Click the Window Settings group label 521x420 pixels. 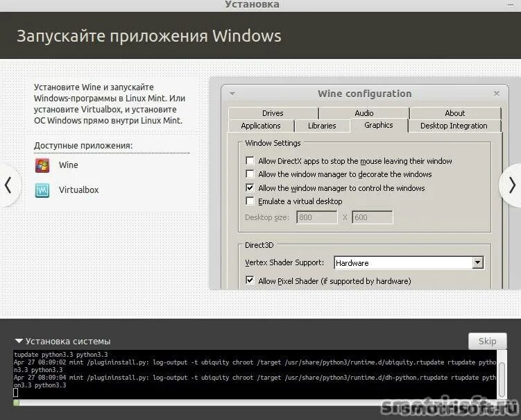(273, 143)
